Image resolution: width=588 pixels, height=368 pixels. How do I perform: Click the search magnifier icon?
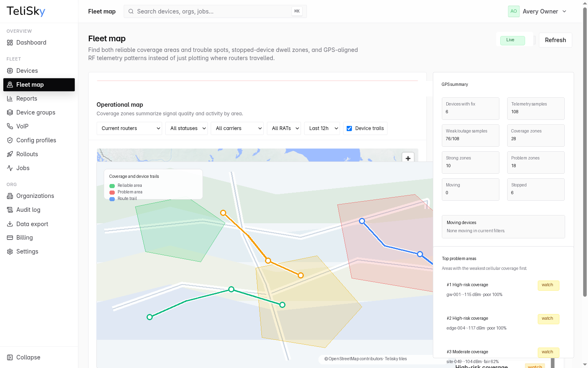coord(131,11)
